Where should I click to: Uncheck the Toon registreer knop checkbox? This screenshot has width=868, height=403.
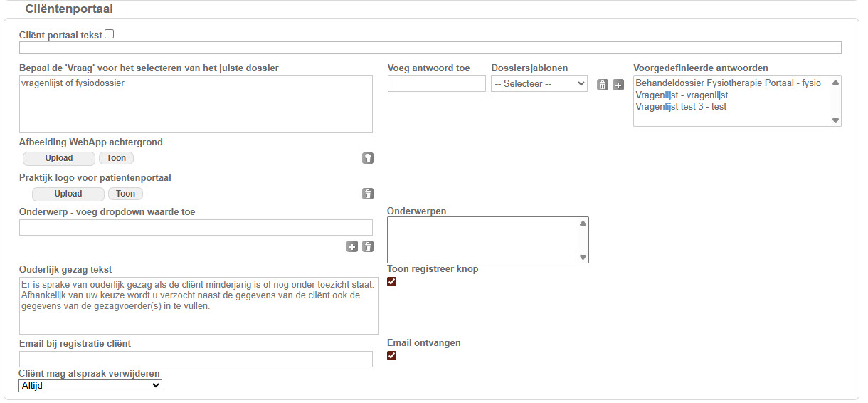(392, 282)
